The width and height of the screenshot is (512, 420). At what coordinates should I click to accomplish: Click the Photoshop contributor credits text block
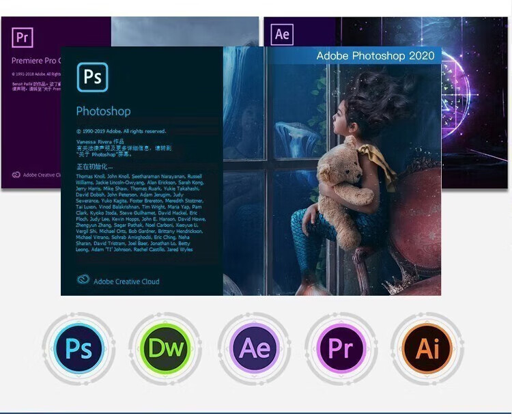141,213
